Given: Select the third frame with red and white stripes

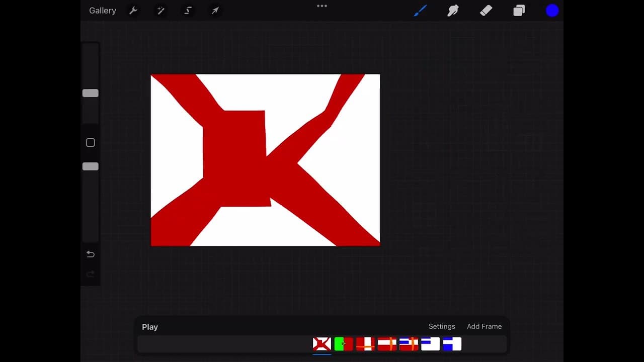Looking at the screenshot, I should coord(365,344).
